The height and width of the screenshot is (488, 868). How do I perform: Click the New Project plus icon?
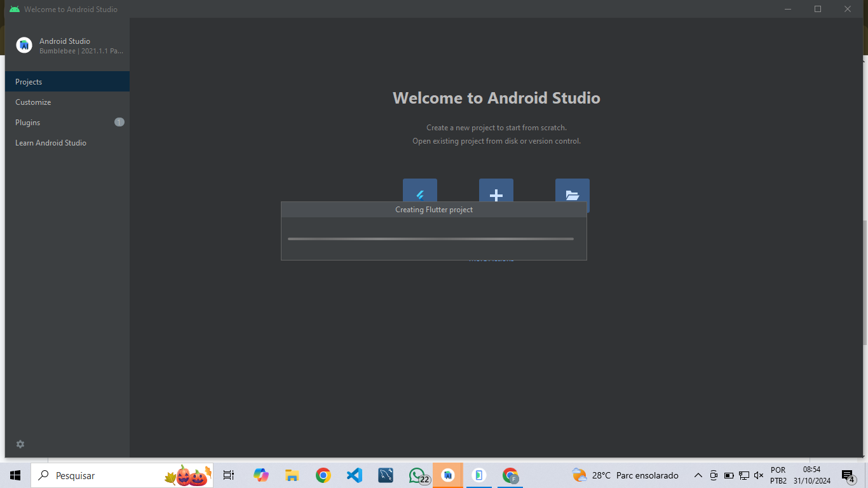point(496,190)
